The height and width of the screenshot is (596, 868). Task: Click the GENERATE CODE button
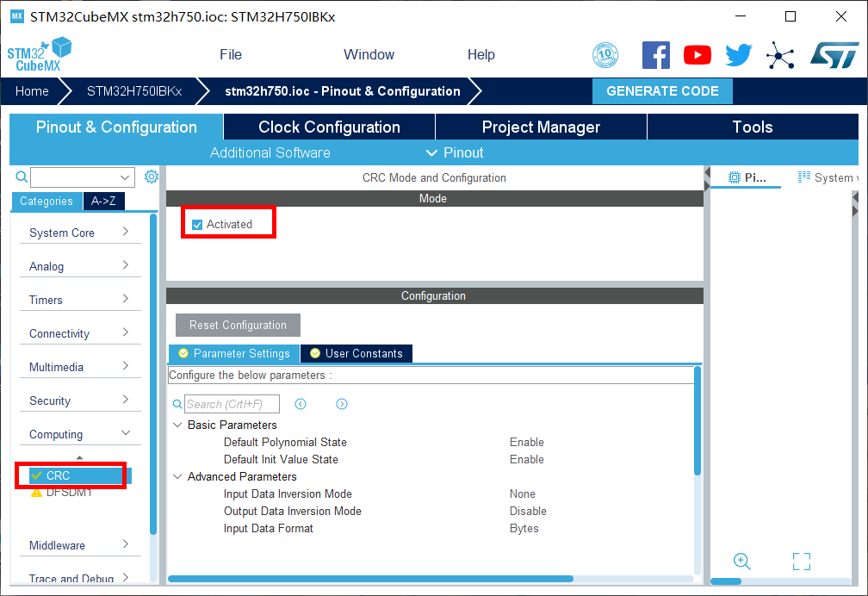pos(661,91)
